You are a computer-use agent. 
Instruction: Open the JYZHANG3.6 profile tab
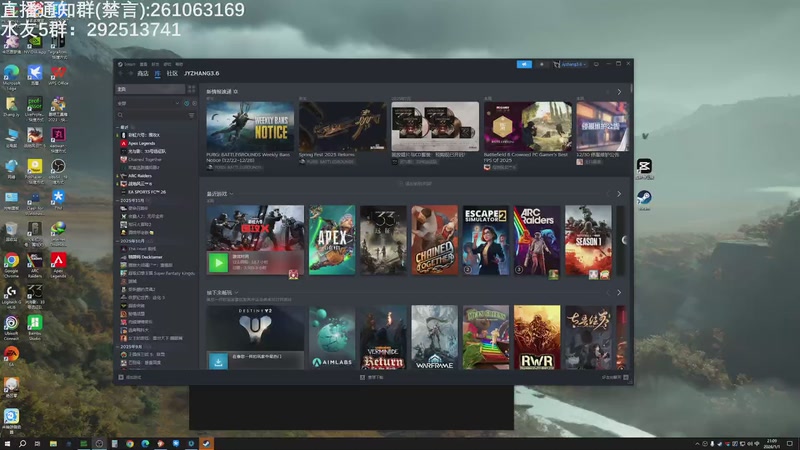point(202,73)
